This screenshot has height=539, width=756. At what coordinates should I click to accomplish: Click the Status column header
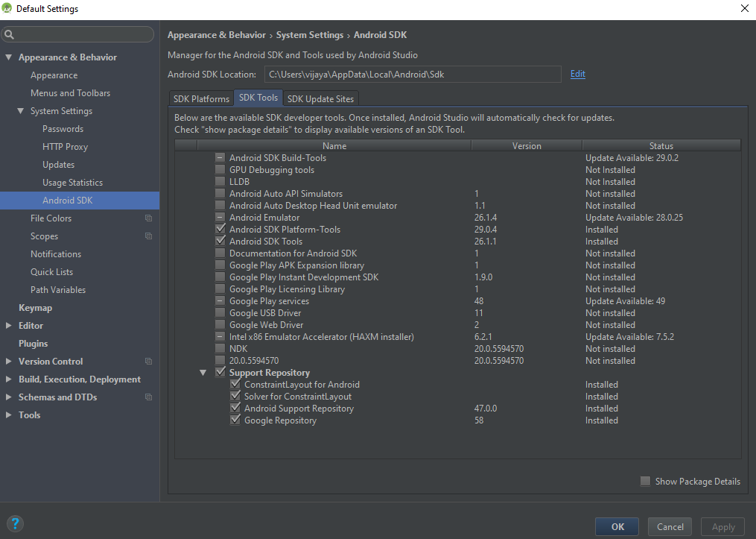[x=661, y=145]
